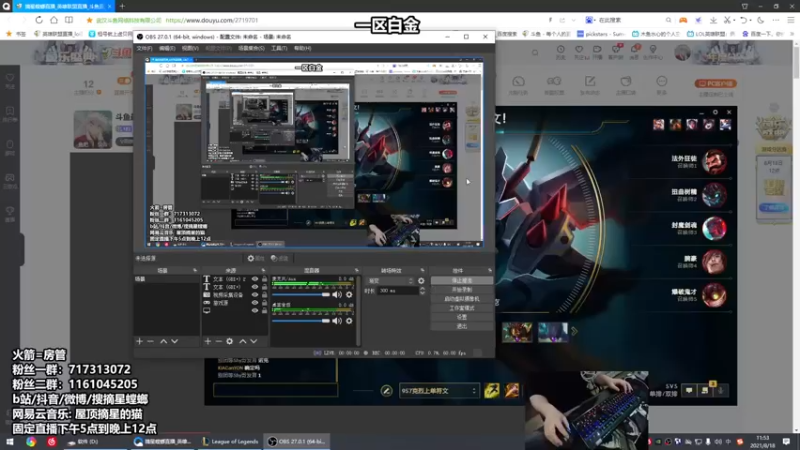Adjust the second mixer channel volume slider
Viewport: 800px width, 450px height.
(301, 321)
